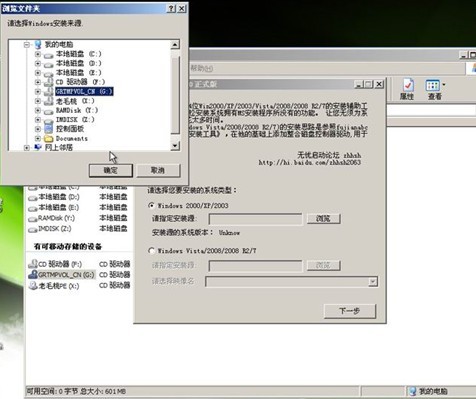Click the 老毛桃PE (X:) disc icon in Explorer
Image resolution: width=476 pixels, height=399 pixels.
pyautogui.click(x=33, y=286)
